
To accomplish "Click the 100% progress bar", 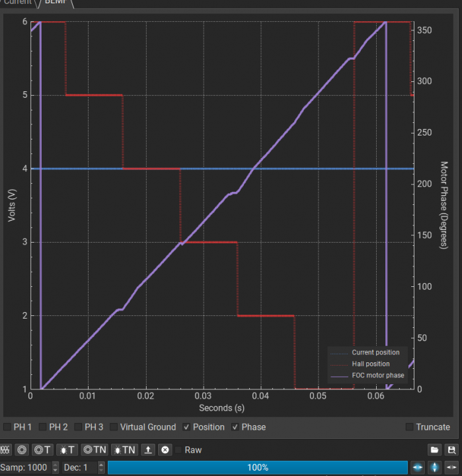I will pyautogui.click(x=258, y=467).
